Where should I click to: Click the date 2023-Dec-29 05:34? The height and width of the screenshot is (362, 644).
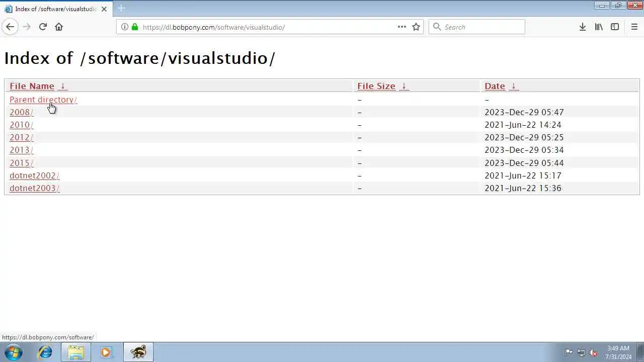point(524,150)
